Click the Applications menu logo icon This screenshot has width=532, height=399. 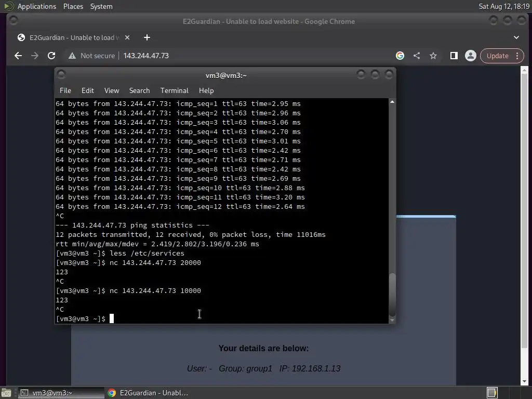click(x=8, y=6)
